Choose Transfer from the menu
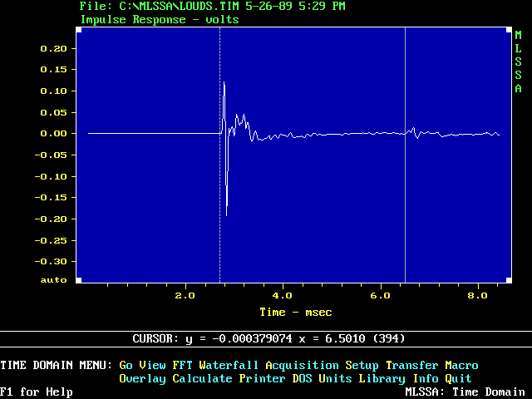The image size is (532, 399). [x=412, y=366]
